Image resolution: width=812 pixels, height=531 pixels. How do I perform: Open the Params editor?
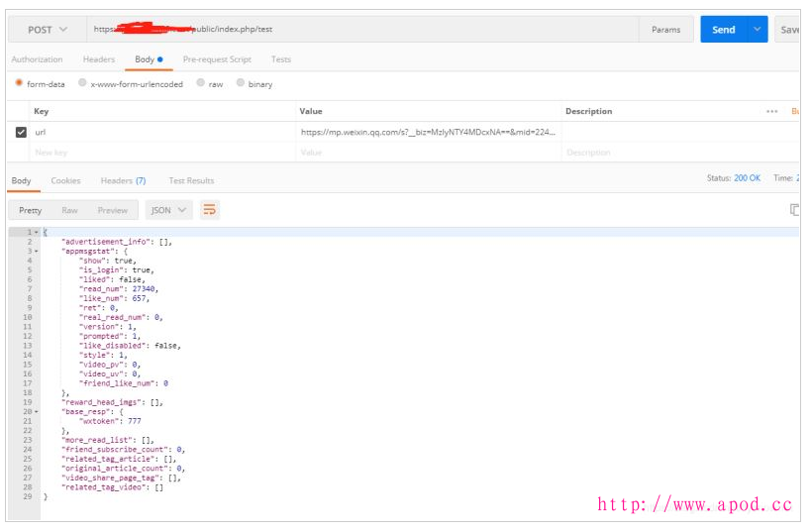[665, 30]
